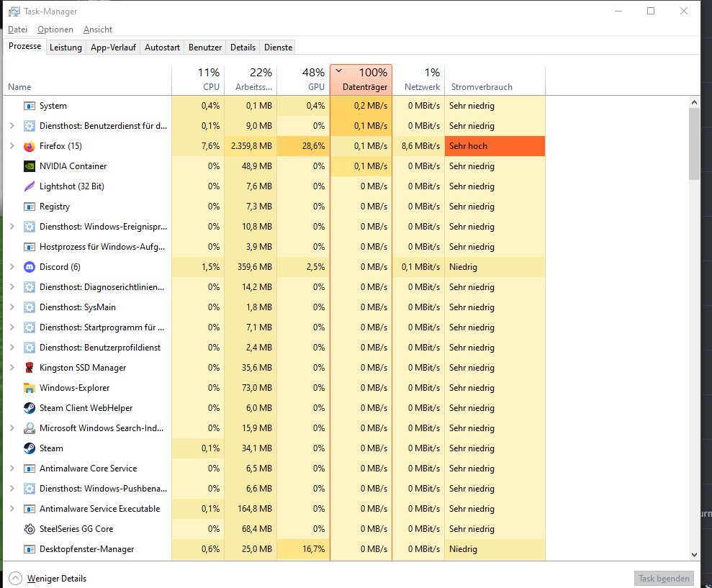The image size is (712, 588).
Task: Expand the Discord (6) process group
Action: point(12,267)
